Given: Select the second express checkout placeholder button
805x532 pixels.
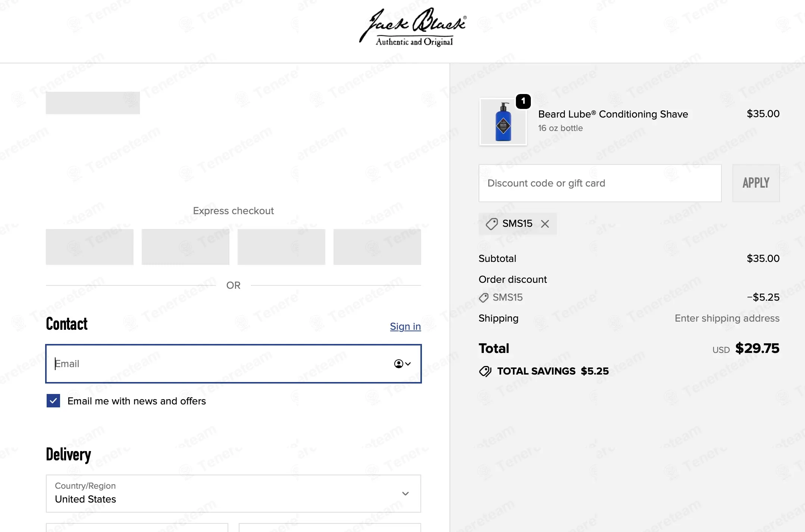Looking at the screenshot, I should [185, 247].
